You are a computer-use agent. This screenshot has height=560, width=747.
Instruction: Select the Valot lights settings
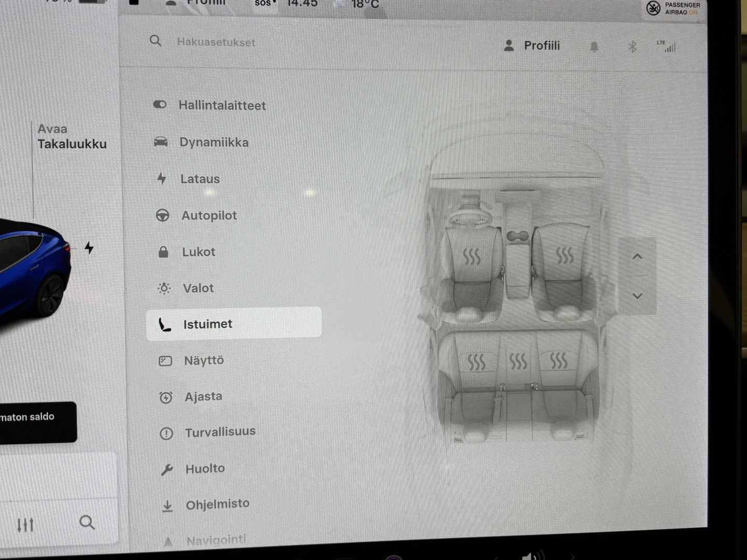[x=197, y=288]
